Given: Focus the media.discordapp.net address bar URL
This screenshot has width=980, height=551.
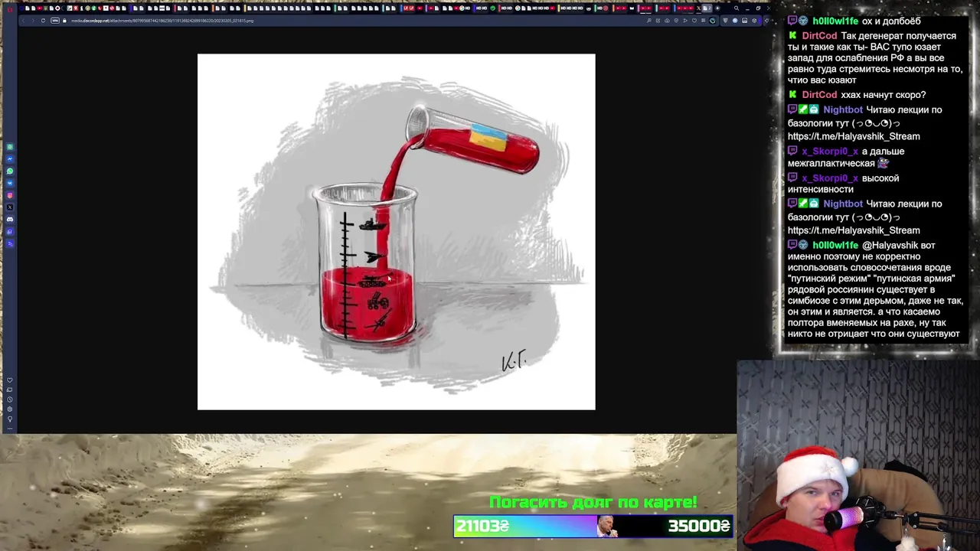Looking at the screenshot, I should 162,21.
